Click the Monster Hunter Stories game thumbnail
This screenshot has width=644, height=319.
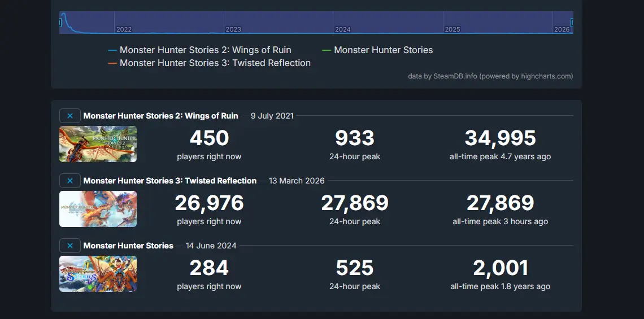pos(98,274)
